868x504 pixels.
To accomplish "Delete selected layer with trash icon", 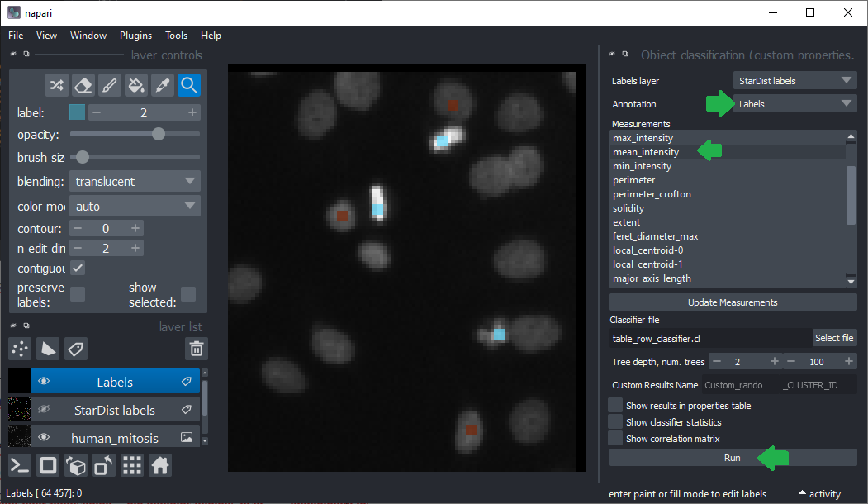I will [196, 349].
